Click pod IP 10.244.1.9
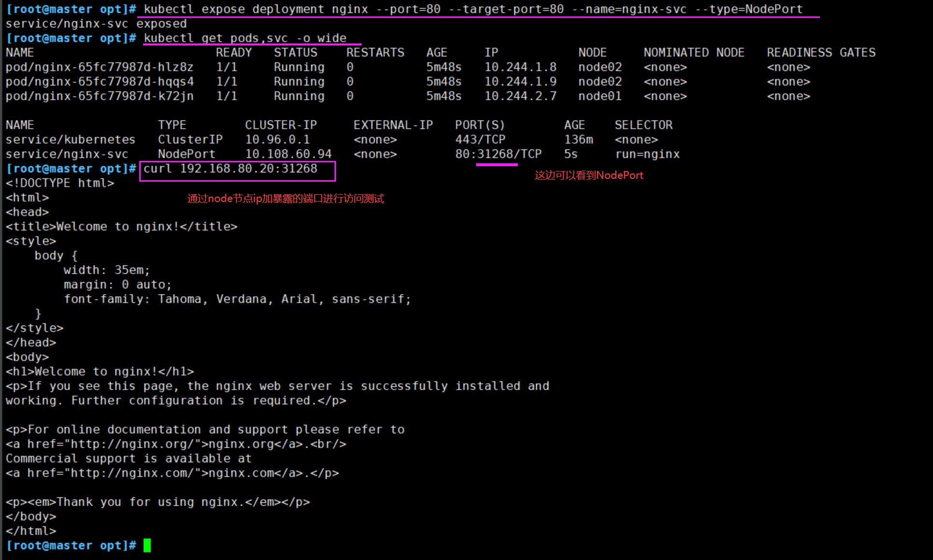The image size is (933, 560). (521, 82)
